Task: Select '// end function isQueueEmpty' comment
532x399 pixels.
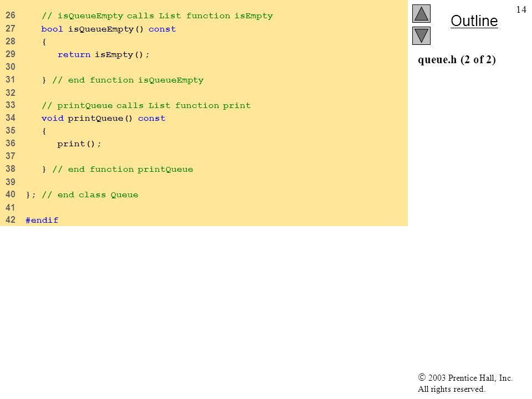Action: tap(128, 80)
